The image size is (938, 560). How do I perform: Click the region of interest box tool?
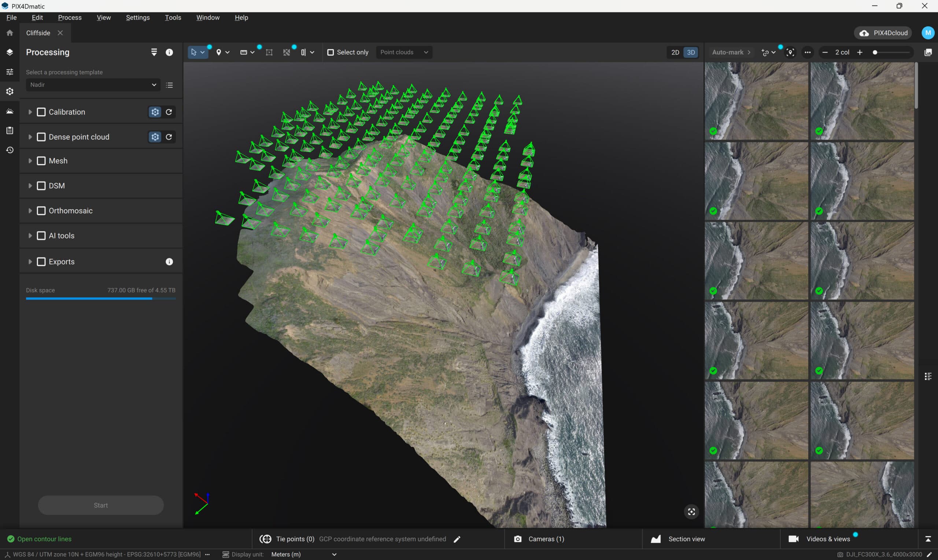click(x=269, y=52)
